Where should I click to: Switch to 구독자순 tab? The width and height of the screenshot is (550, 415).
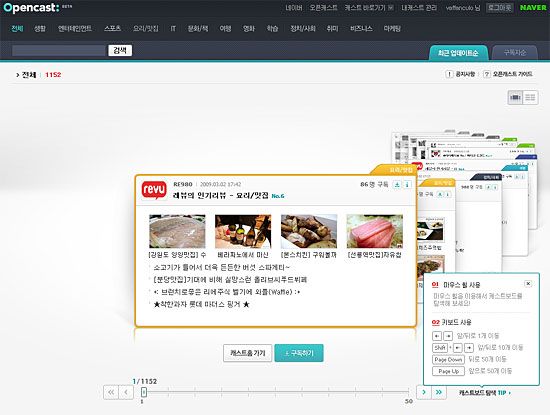point(515,53)
